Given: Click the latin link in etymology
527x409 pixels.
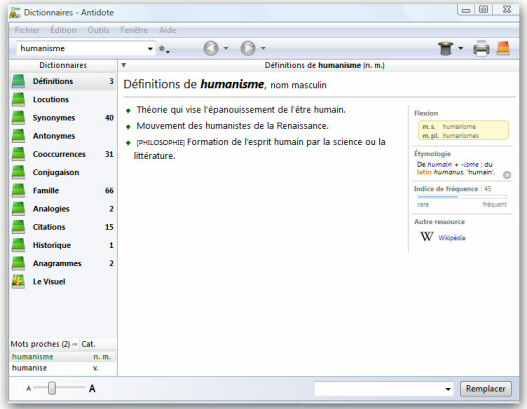Looking at the screenshot, I should (x=424, y=172).
